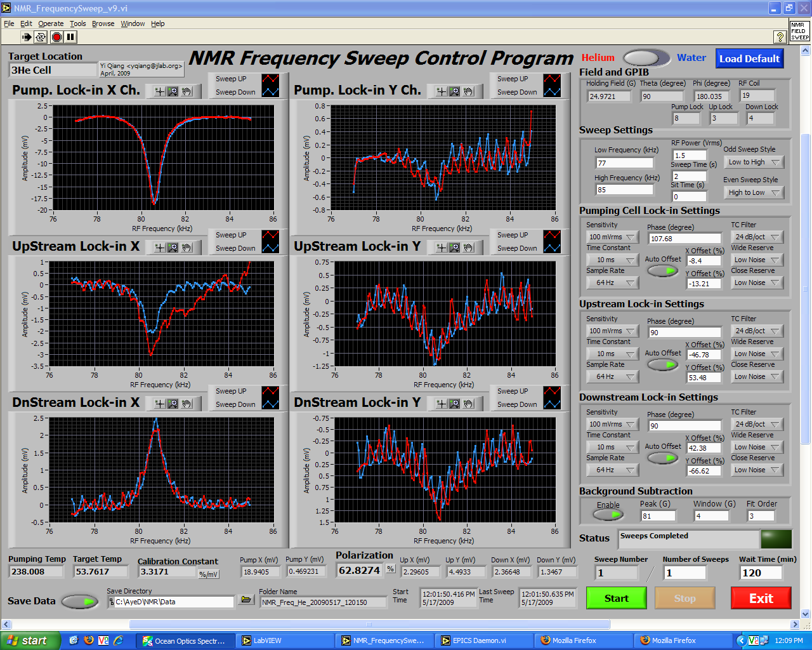Click Sweep UP legend plot icon for Pump. Lock-in X
Image resolution: width=812 pixels, height=650 pixels.
[x=270, y=79]
